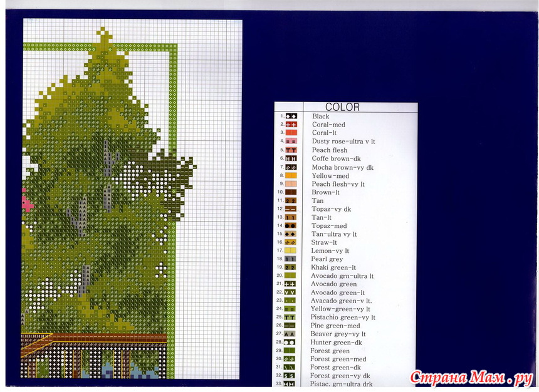This screenshot has height=392, width=539.
Task: Select the Beaver grey-vy lt swatch numbered 27
Action: pos(290,334)
